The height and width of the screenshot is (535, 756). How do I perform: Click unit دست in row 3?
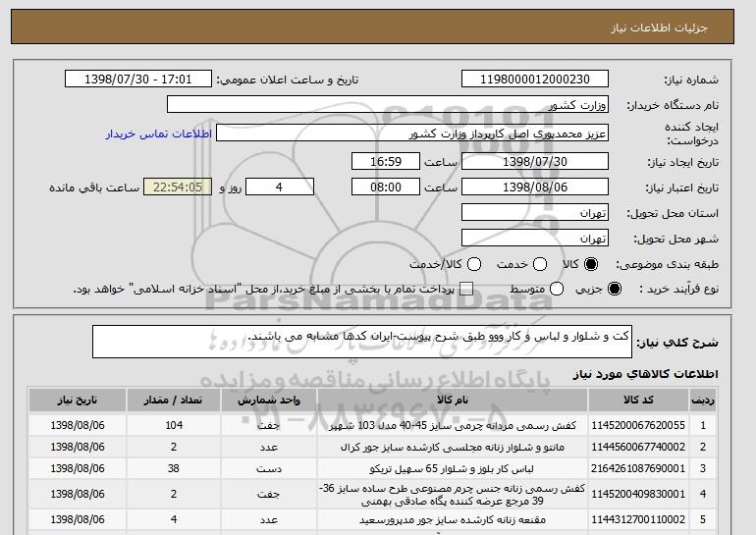pos(269,469)
